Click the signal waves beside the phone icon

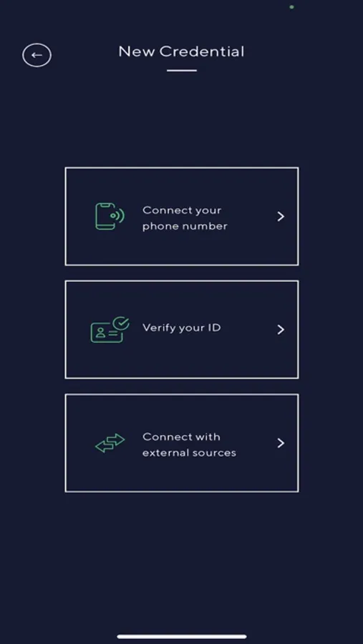[x=118, y=215]
